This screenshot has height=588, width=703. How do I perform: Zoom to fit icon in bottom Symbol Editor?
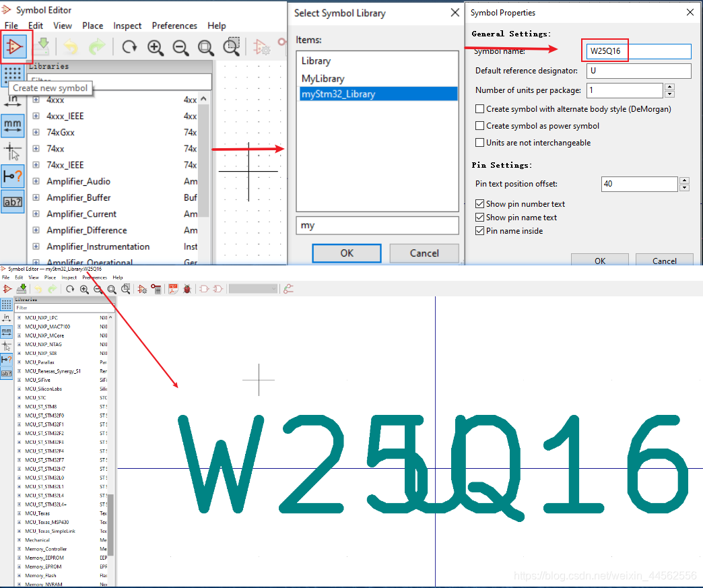click(112, 290)
